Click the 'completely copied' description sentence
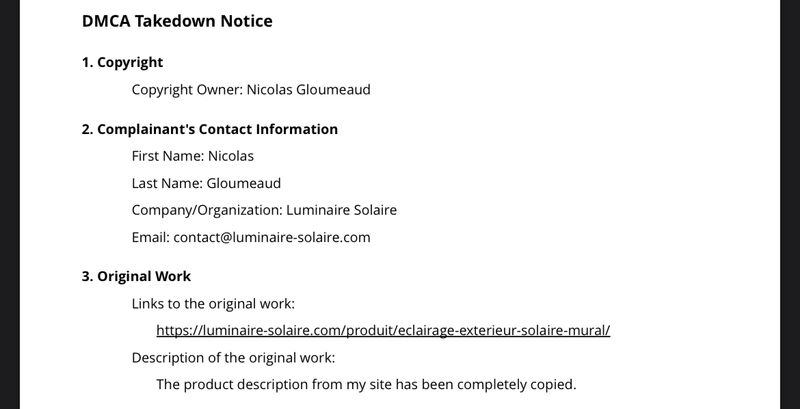The height and width of the screenshot is (409, 800). (366, 385)
